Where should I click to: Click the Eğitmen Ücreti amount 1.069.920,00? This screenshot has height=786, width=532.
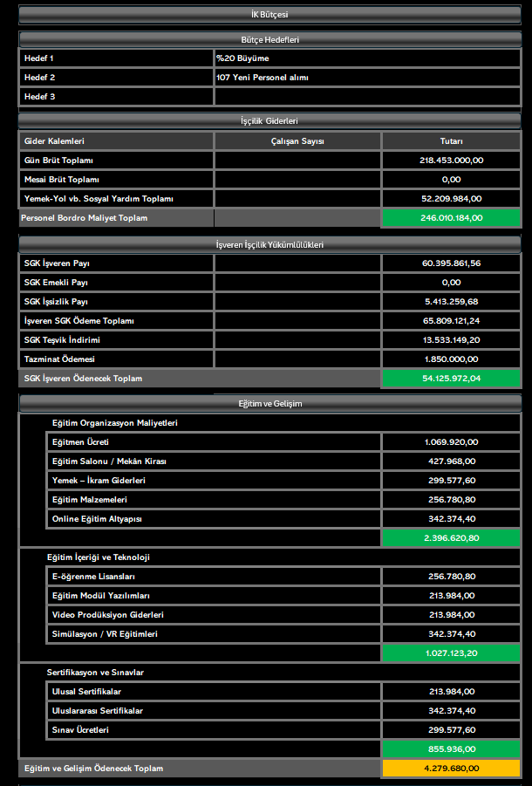coord(452,442)
